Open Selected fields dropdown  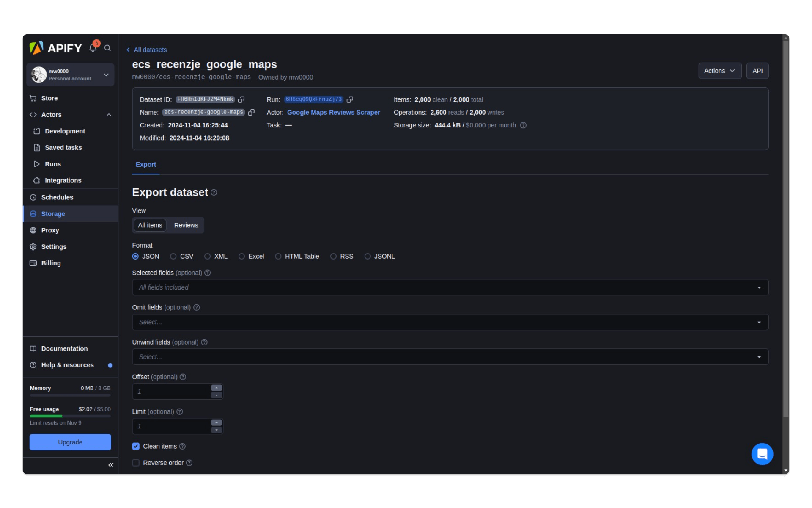coord(450,287)
